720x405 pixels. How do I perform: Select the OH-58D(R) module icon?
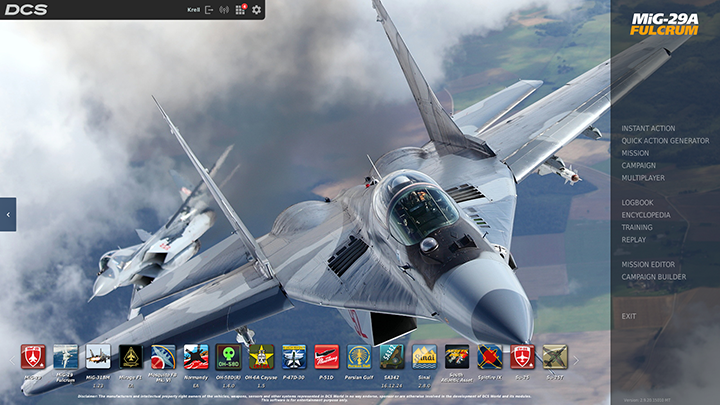[229, 357]
